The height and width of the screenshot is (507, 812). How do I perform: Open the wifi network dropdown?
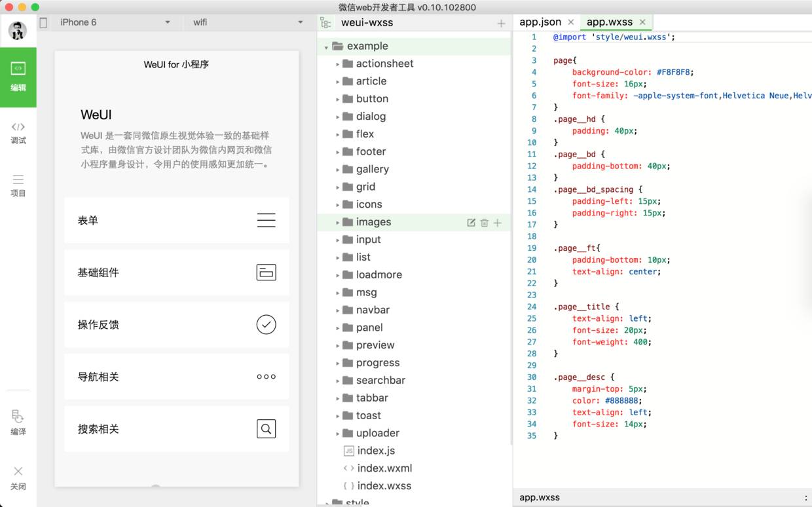coord(248,22)
